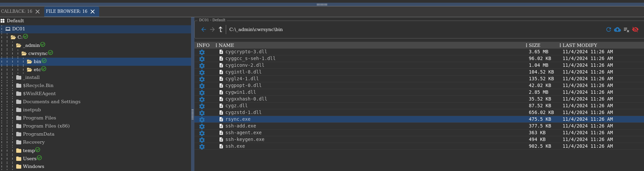Select the rsync.exe file name
644x171 pixels.
pyautogui.click(x=238, y=119)
